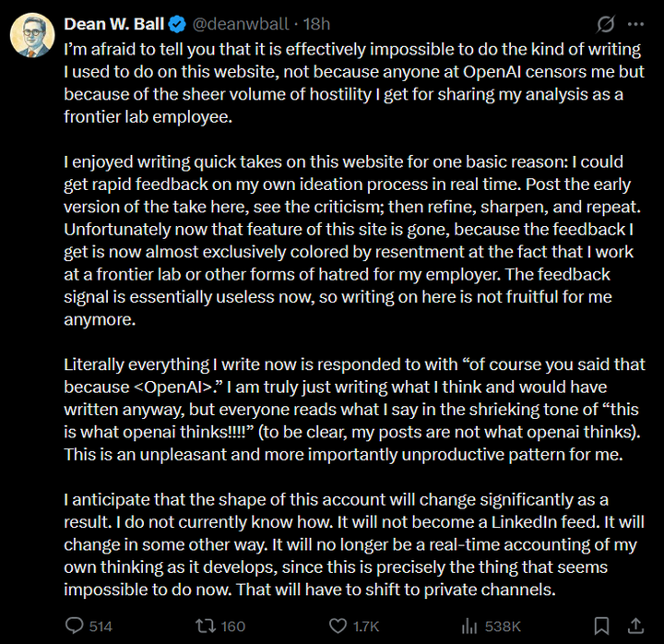
Task: Open the @deanwball handle link
Action: [x=240, y=24]
